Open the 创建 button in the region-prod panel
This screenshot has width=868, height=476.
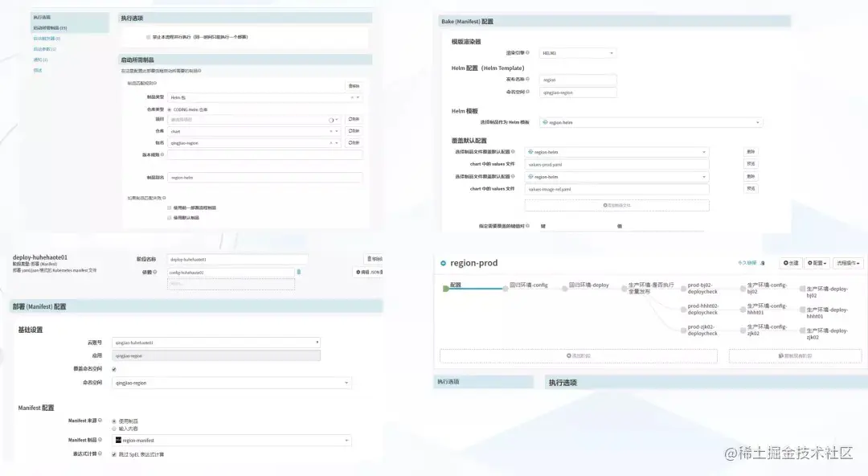click(791, 263)
